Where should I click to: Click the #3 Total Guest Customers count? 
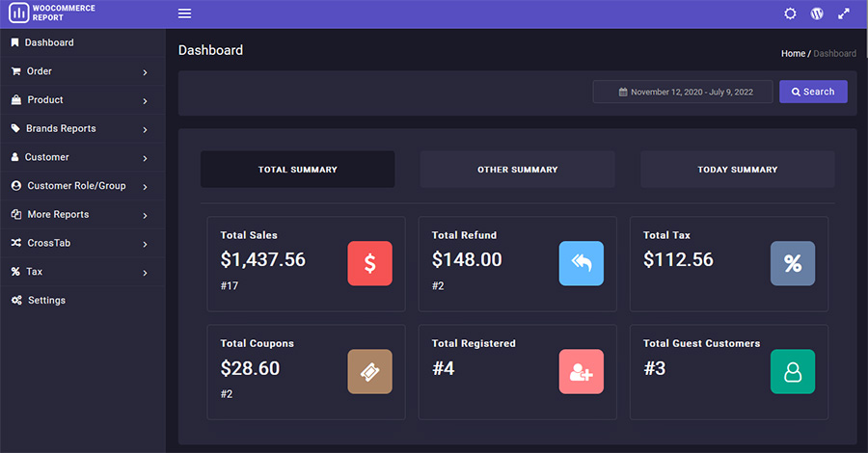[654, 368]
